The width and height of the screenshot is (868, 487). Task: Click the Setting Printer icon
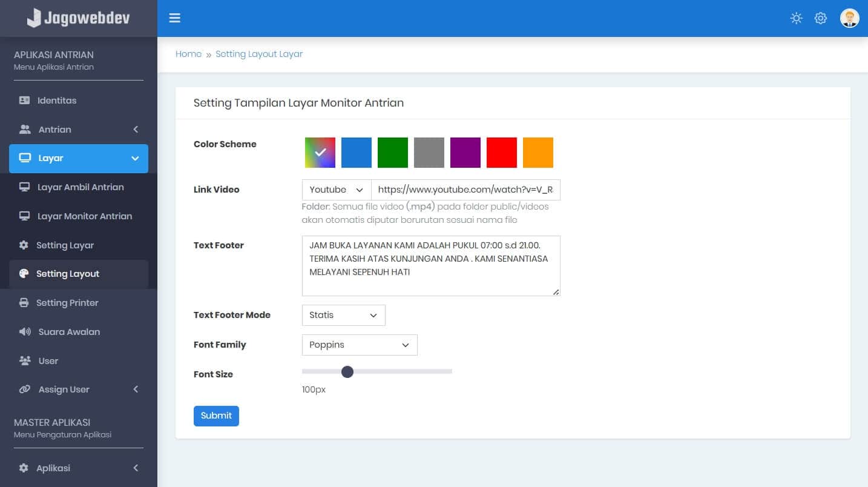[x=24, y=303]
